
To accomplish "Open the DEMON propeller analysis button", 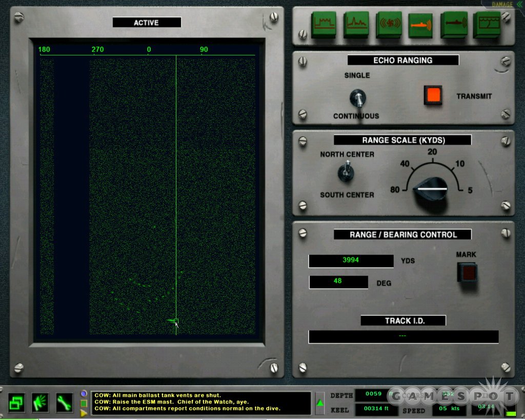I will pyautogui.click(x=389, y=25).
